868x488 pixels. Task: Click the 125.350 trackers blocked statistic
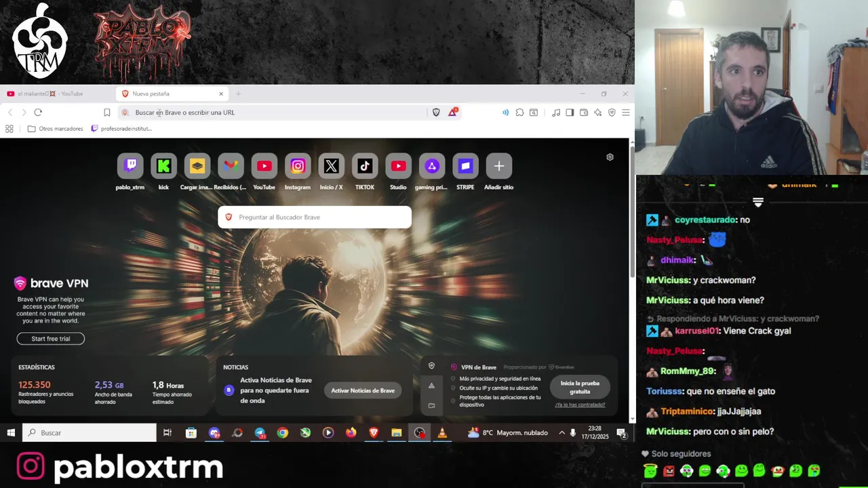[35, 385]
